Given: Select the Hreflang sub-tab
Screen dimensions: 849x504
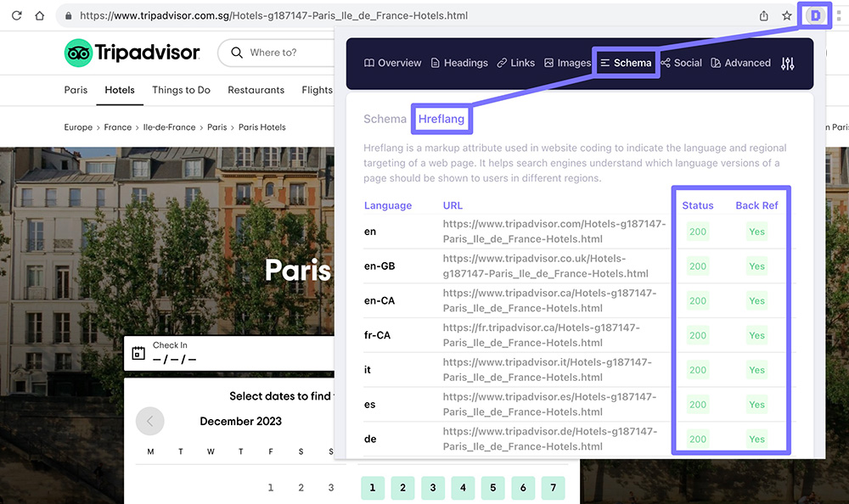Looking at the screenshot, I should click(x=441, y=119).
